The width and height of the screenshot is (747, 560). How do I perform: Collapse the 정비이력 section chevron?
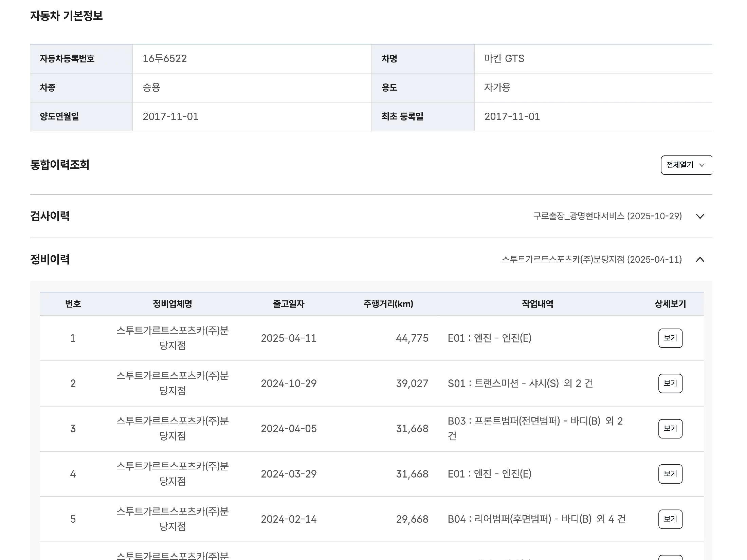point(700,260)
